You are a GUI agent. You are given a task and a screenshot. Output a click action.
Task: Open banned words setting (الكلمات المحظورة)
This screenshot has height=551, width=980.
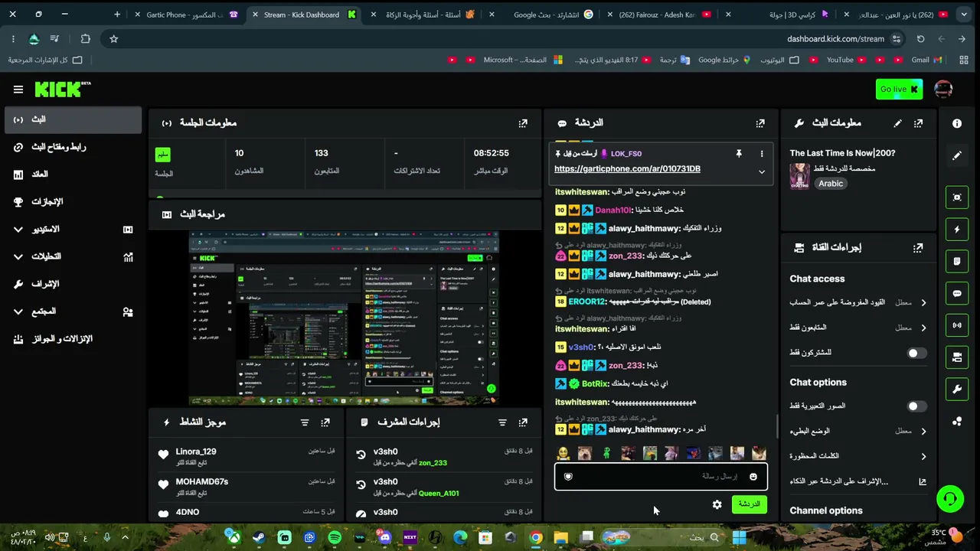tap(858, 457)
